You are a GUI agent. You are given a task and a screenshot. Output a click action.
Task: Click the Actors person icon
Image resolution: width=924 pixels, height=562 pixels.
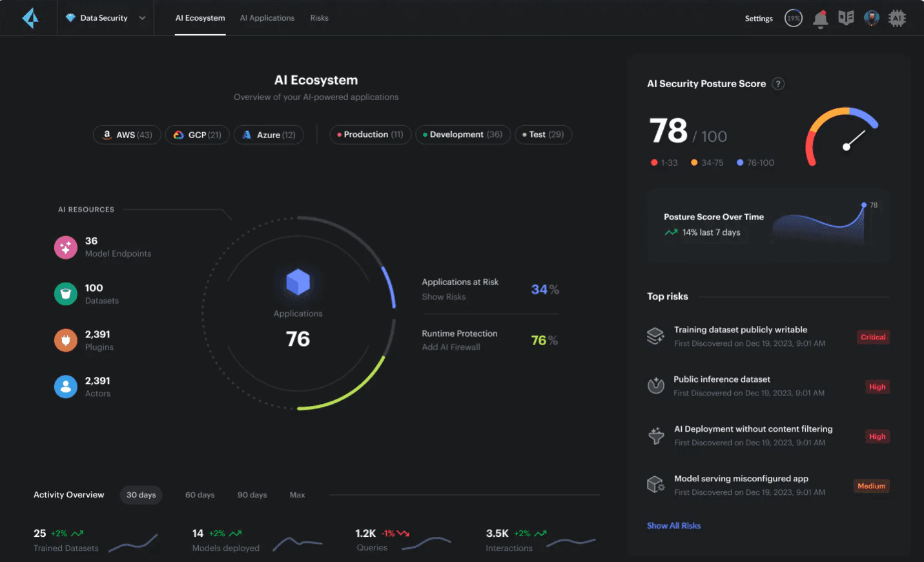(x=65, y=386)
